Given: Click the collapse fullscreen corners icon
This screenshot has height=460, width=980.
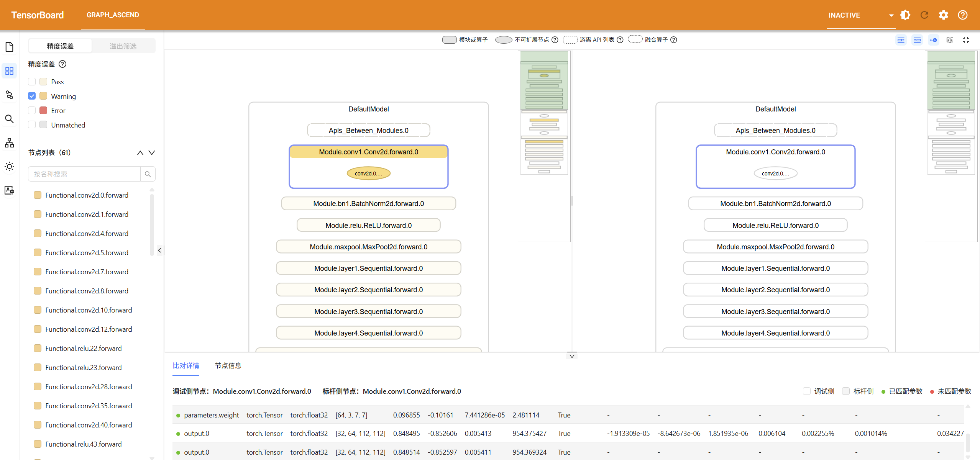Looking at the screenshot, I should tap(966, 40).
